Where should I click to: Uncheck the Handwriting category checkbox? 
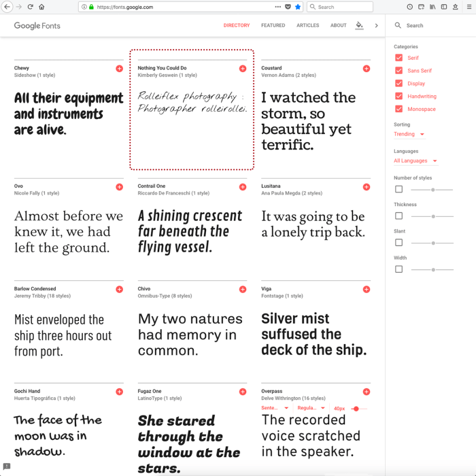point(398,97)
